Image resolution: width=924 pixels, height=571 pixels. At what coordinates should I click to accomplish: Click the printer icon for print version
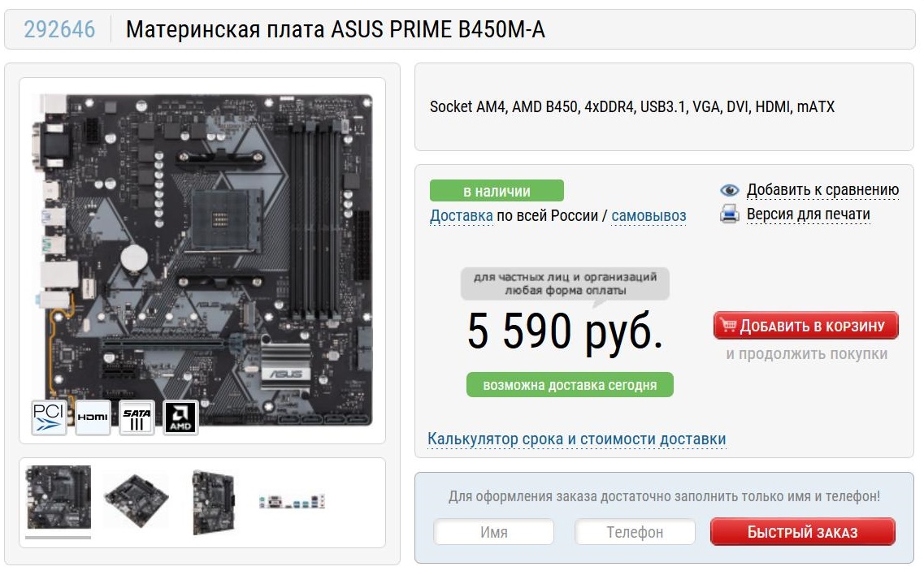[x=730, y=214]
